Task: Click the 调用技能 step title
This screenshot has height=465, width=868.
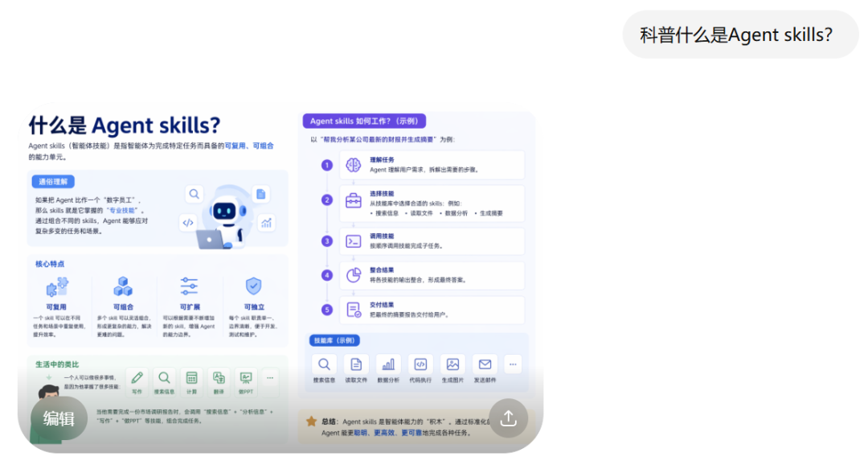Action: click(x=382, y=236)
